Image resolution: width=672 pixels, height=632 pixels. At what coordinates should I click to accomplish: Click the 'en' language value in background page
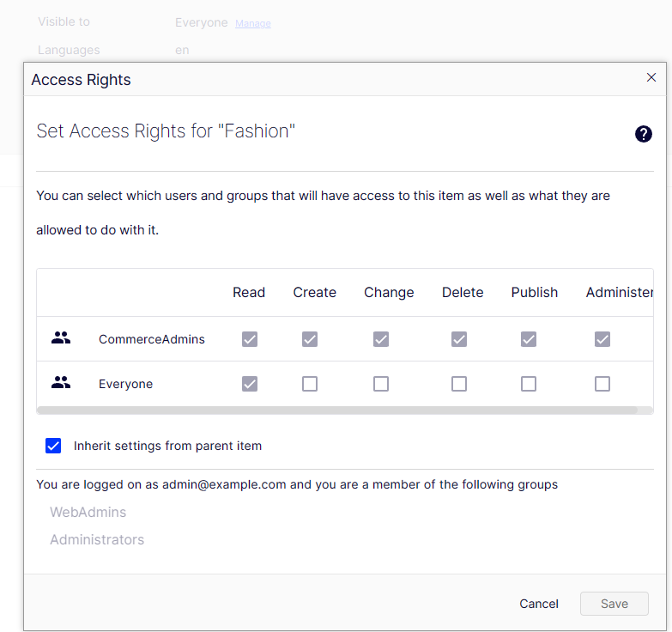coord(182,50)
